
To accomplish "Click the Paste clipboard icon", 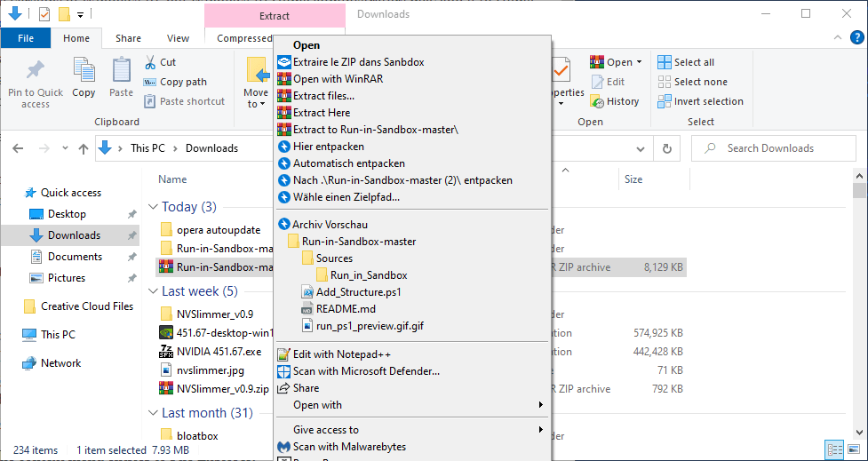I will (x=121, y=70).
